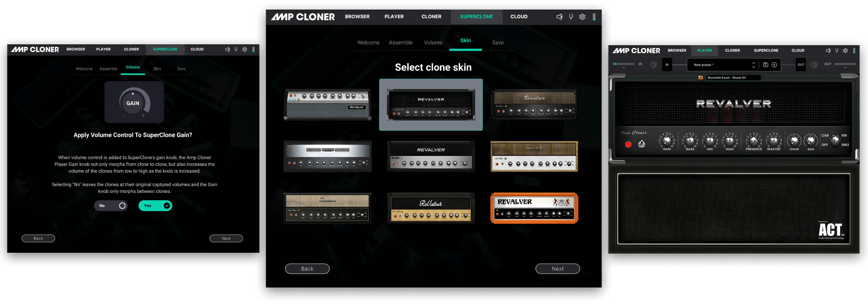
Task: Open CLONER tab in left Volume window
Action: click(132, 50)
